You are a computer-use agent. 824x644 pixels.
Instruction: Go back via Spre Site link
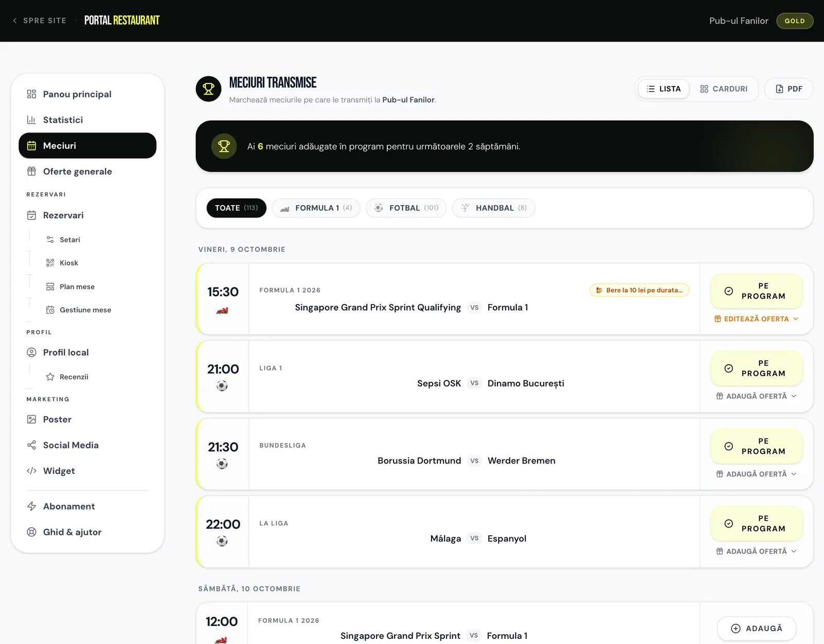tap(40, 21)
